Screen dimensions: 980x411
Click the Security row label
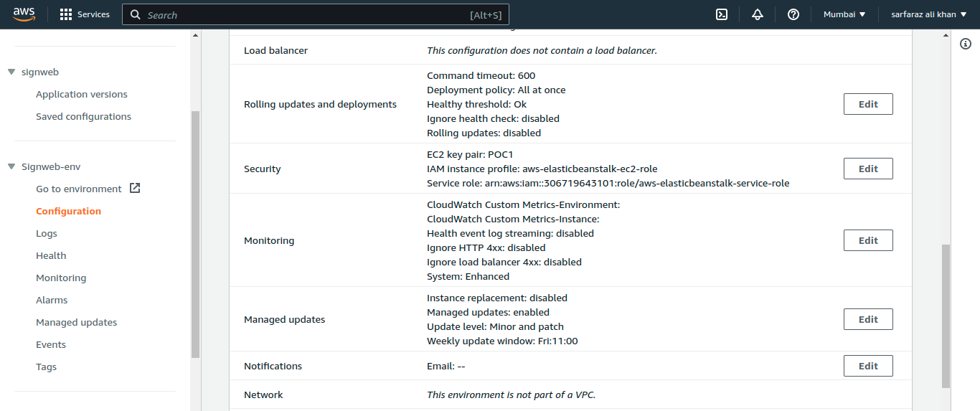point(262,169)
